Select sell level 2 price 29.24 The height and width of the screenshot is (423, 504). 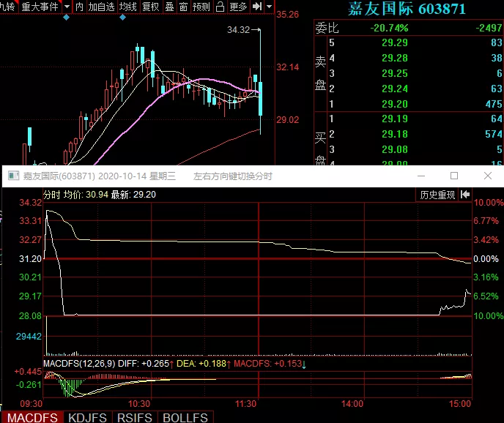pos(395,89)
